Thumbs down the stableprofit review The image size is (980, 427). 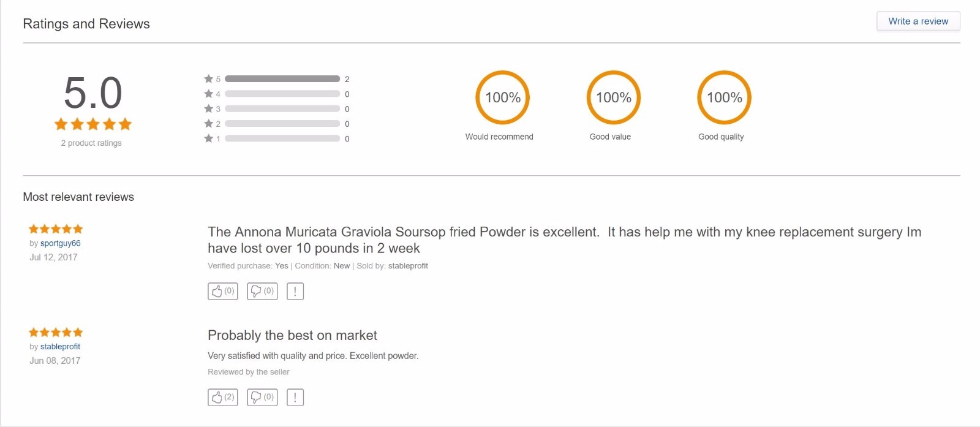coord(262,397)
